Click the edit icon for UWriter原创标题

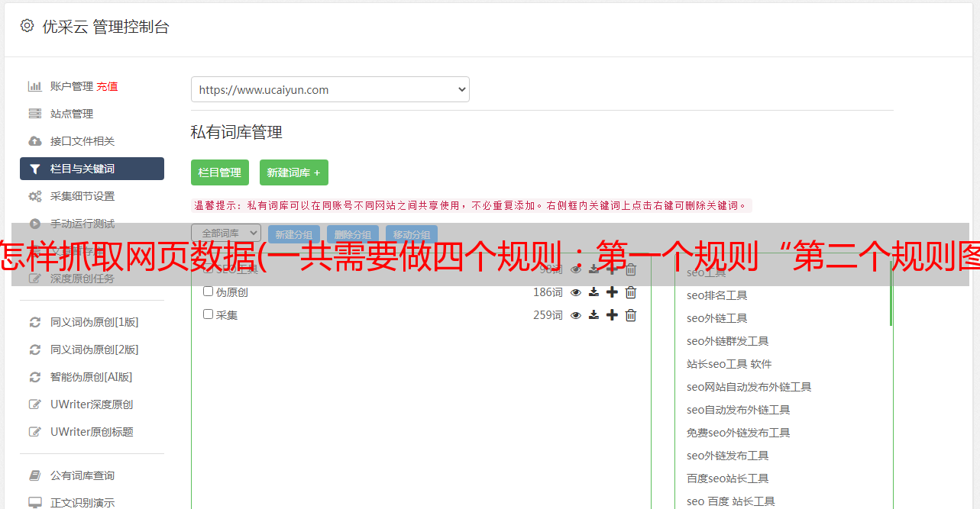tap(35, 432)
